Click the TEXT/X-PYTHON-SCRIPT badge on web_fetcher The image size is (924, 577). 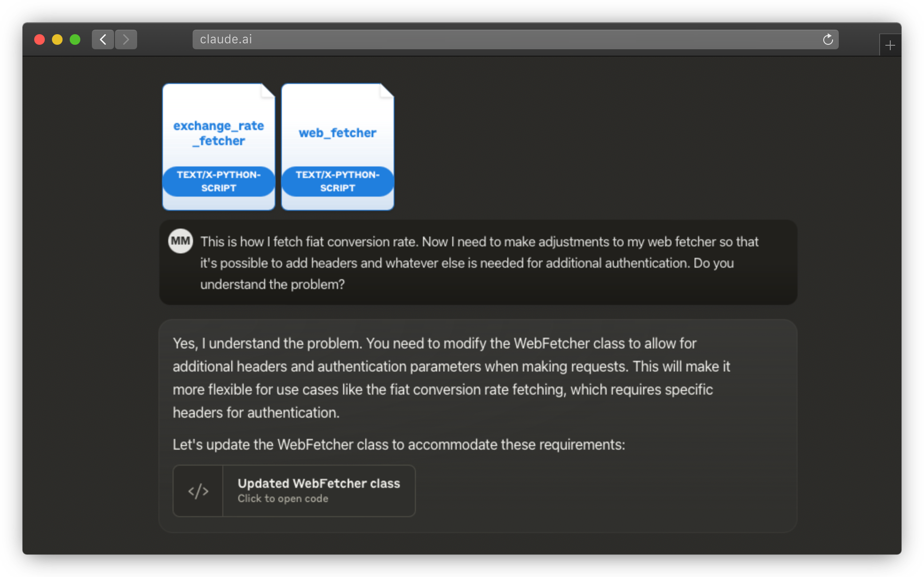coord(338,181)
